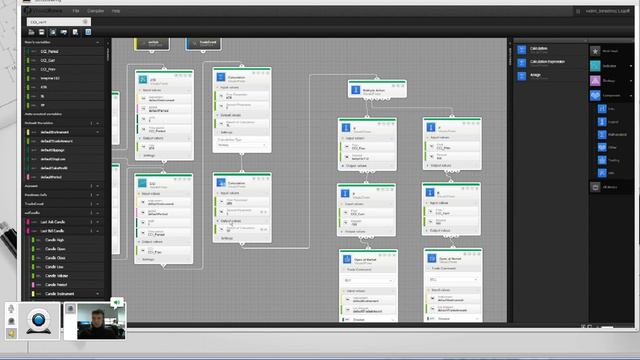This screenshot has height=360, width=640.
Task: Open the teal Indicators category icon
Action: [x=596, y=66]
